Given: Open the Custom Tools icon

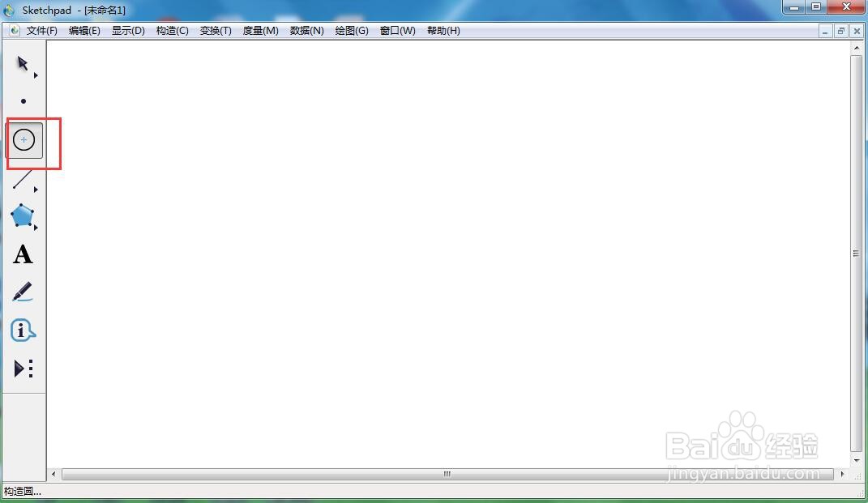Looking at the screenshot, I should (24, 369).
